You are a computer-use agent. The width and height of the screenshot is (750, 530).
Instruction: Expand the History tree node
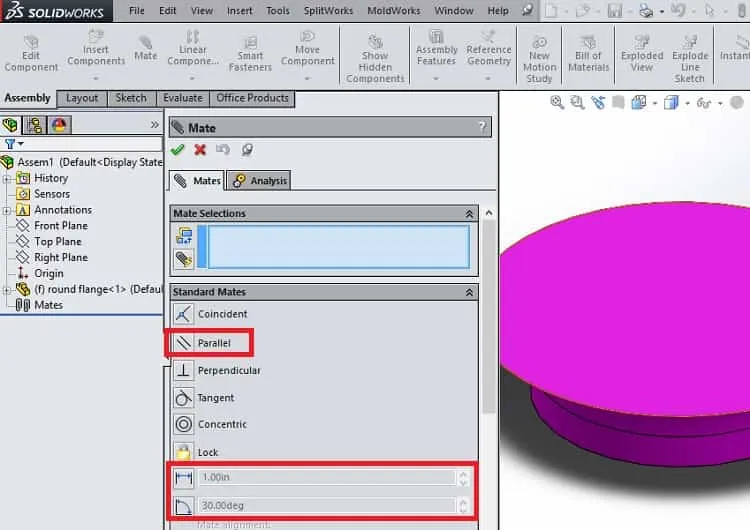click(x=7, y=179)
